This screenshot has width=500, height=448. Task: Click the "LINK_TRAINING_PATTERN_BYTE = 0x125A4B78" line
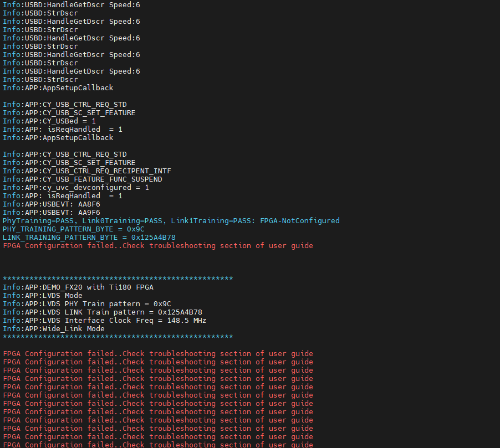click(89, 238)
